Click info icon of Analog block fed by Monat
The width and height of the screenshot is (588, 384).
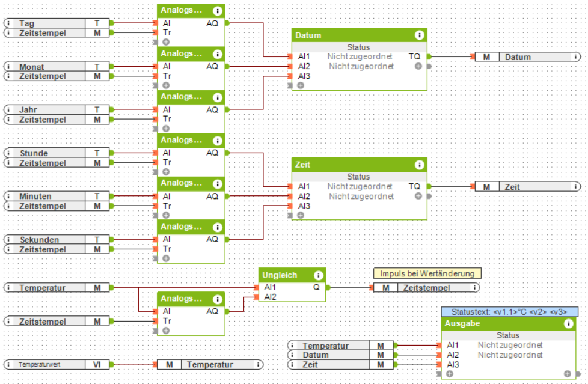coord(217,54)
